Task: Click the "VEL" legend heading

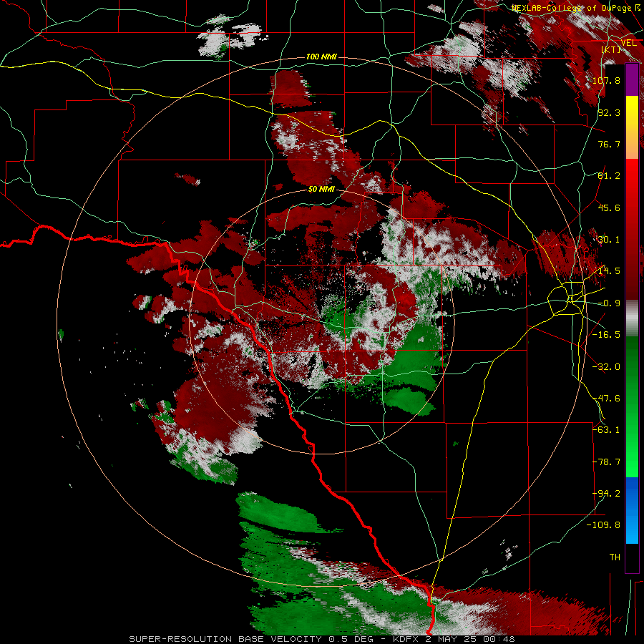Action: click(x=628, y=43)
